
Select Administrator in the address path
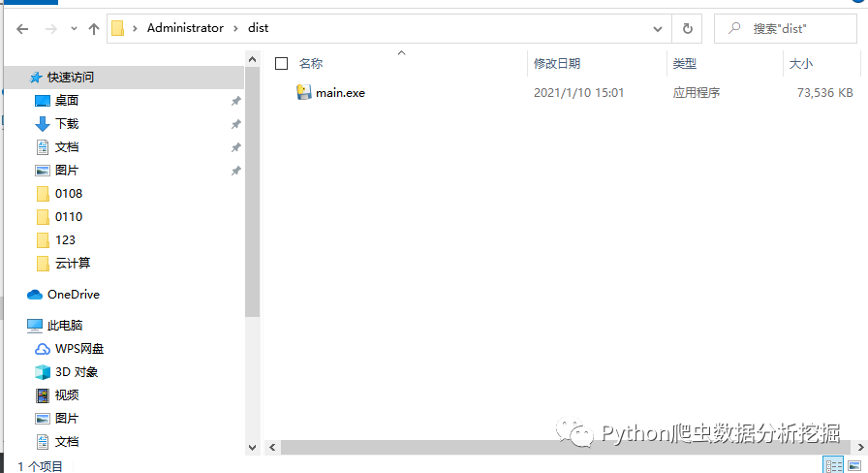pos(185,28)
